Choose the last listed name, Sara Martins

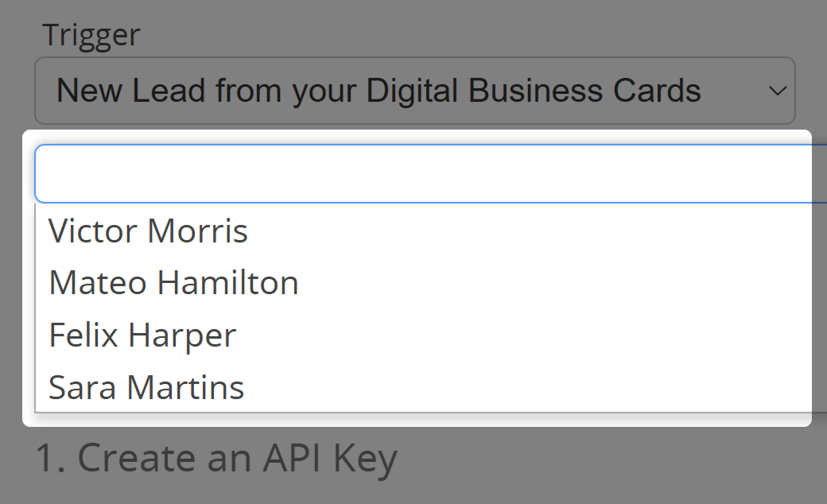(146, 387)
